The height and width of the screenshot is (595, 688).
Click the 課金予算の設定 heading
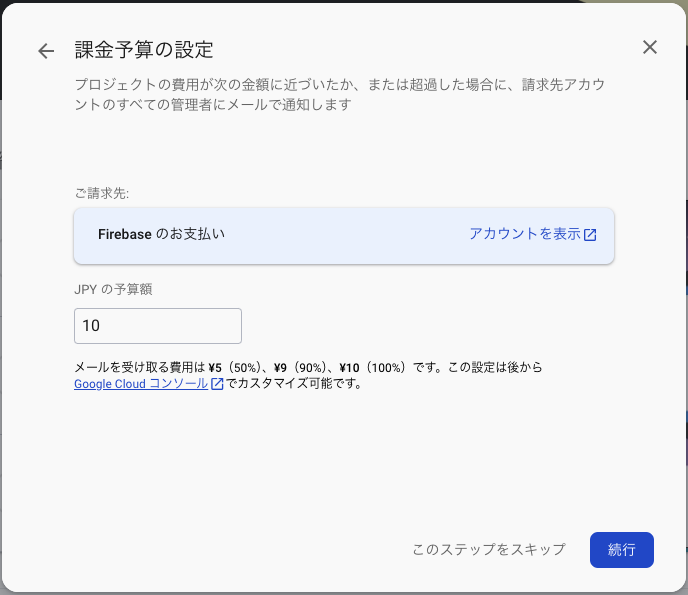click(x=144, y=50)
